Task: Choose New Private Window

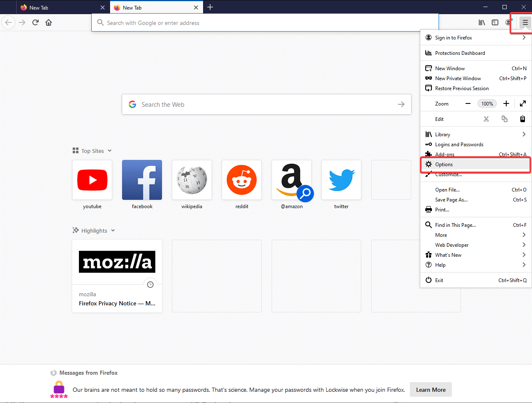Action: [458, 79]
